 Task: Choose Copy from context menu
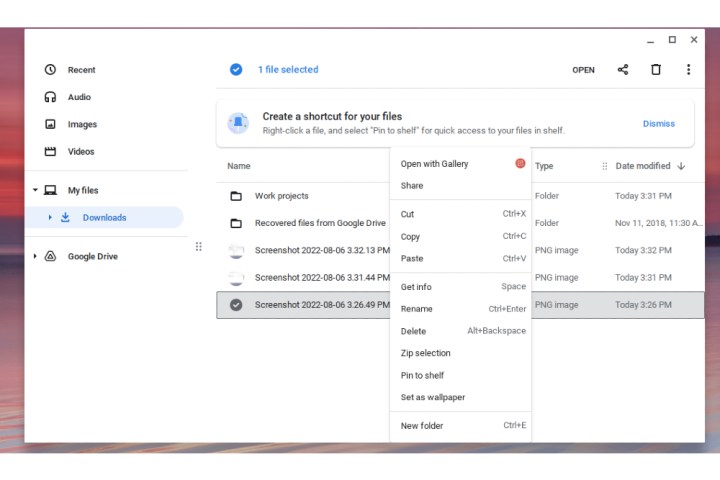pyautogui.click(x=461, y=237)
